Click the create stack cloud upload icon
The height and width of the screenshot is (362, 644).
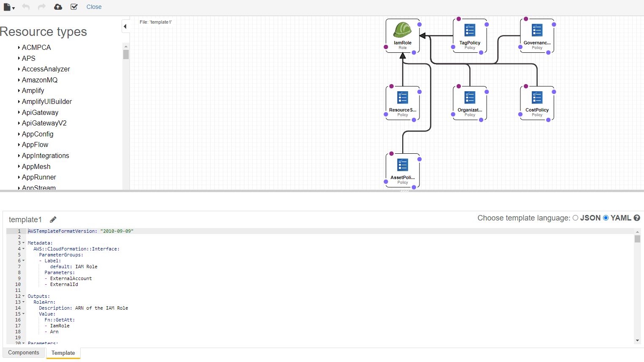click(58, 7)
